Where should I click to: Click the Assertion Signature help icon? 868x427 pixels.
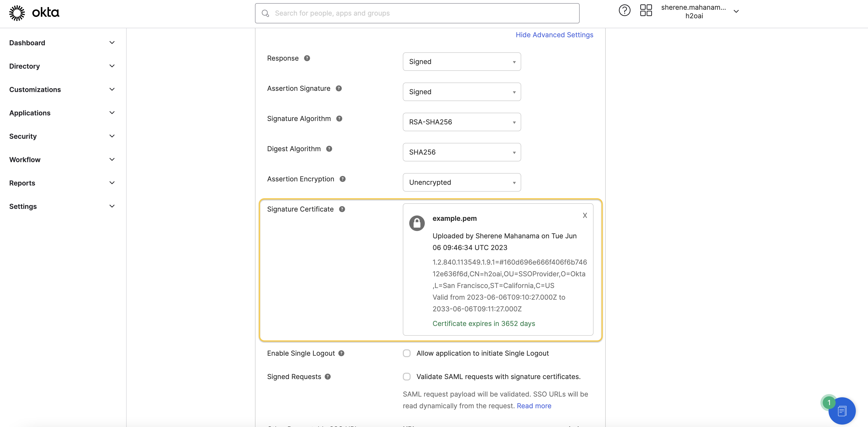tap(339, 89)
